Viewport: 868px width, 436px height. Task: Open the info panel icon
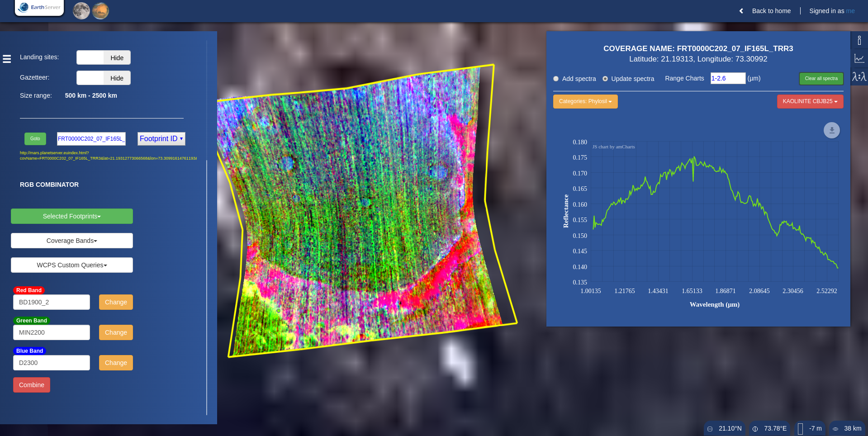coord(859,40)
